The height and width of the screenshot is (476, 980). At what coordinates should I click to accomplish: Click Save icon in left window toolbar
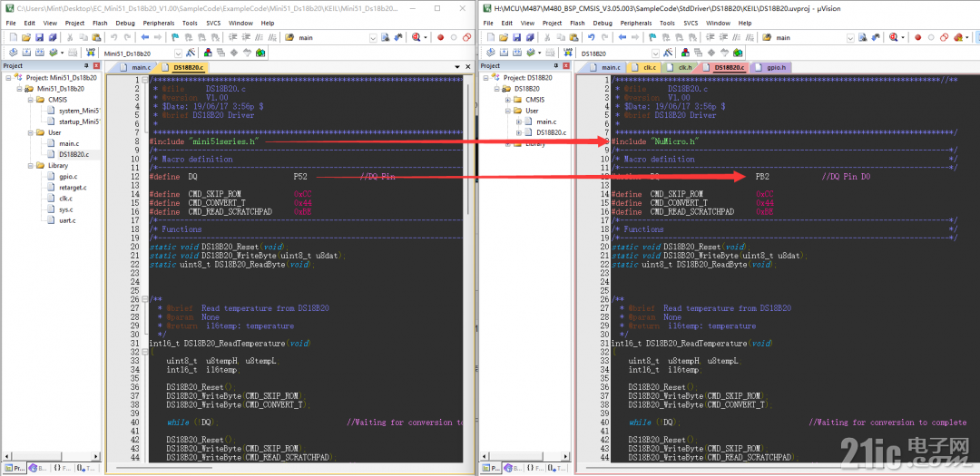click(39, 37)
